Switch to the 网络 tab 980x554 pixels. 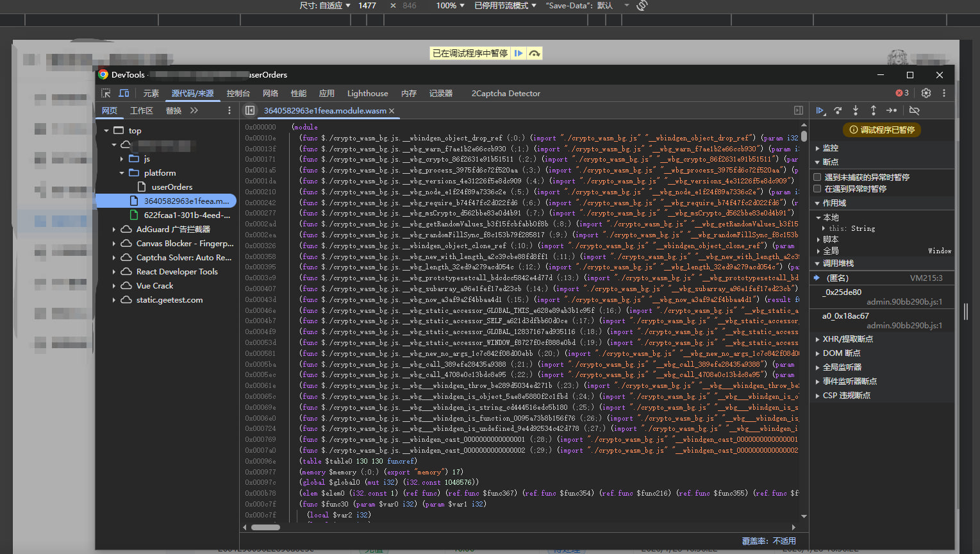(x=270, y=93)
